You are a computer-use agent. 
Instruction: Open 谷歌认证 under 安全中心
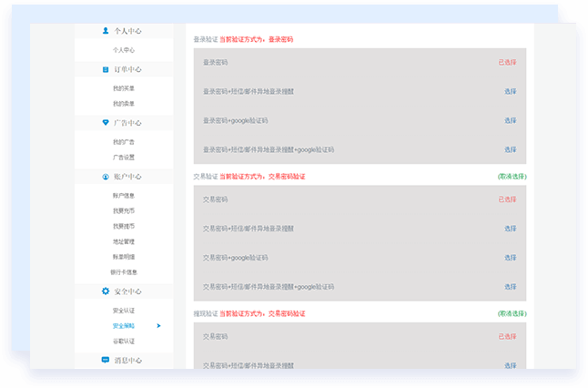click(x=123, y=342)
